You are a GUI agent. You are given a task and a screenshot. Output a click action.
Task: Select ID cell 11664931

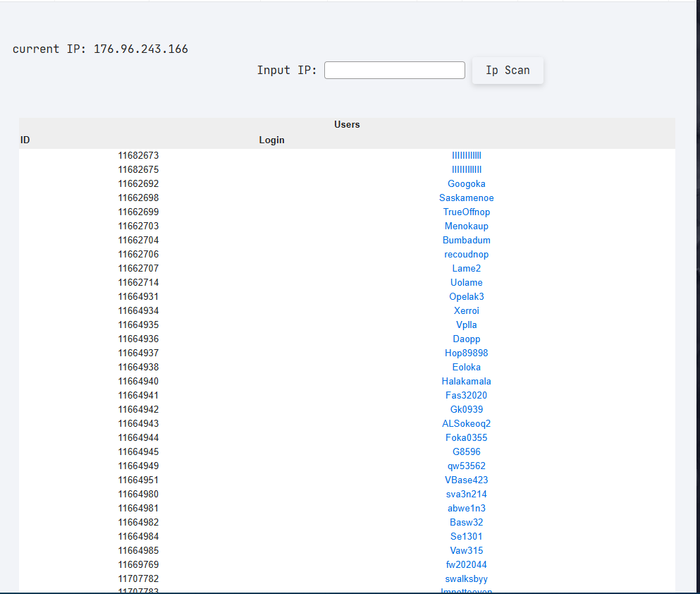138,296
